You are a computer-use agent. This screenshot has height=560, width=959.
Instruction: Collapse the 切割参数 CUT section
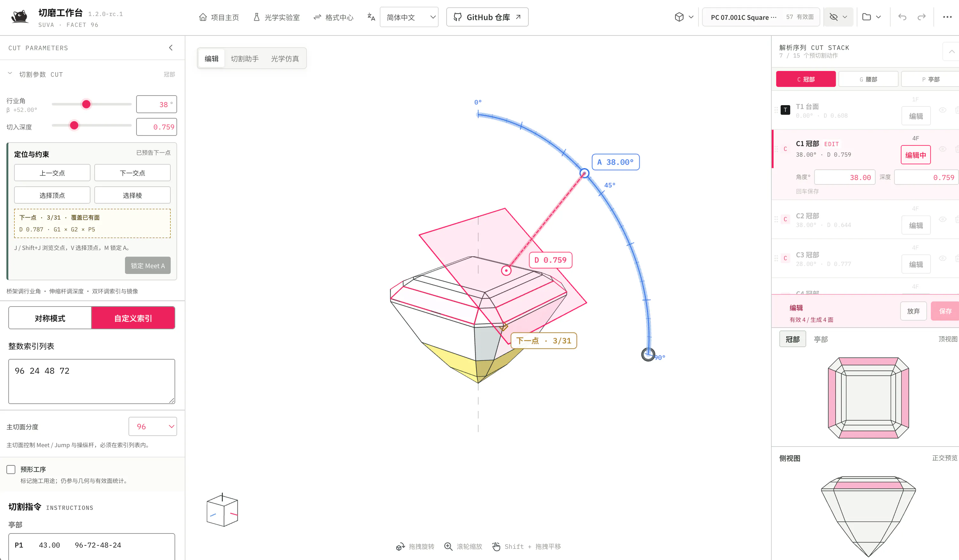10,74
